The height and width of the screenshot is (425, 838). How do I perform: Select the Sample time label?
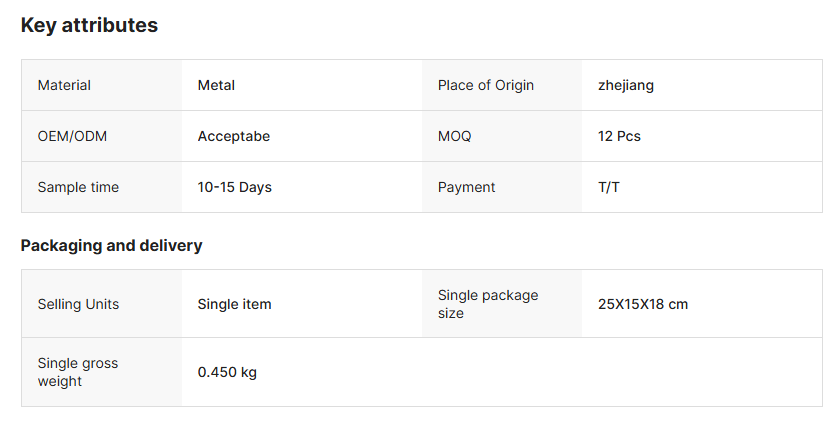78,187
